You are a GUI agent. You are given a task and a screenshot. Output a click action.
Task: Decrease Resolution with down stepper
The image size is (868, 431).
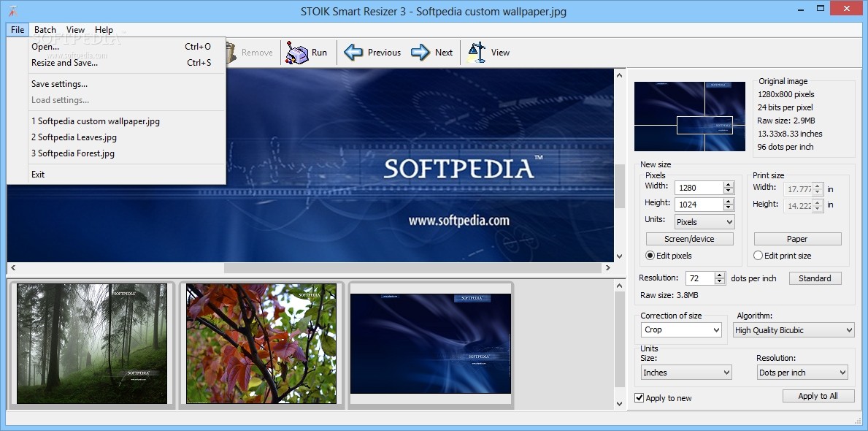click(x=720, y=281)
